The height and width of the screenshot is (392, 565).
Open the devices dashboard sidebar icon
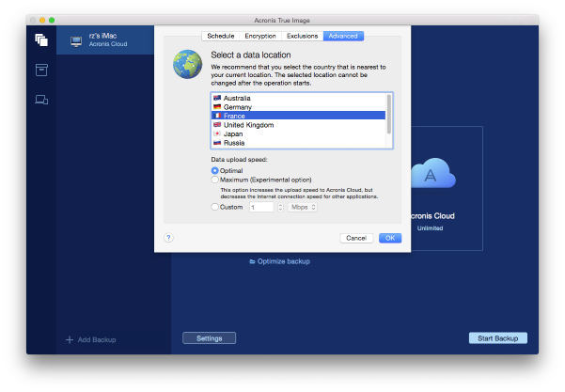tap(41, 100)
